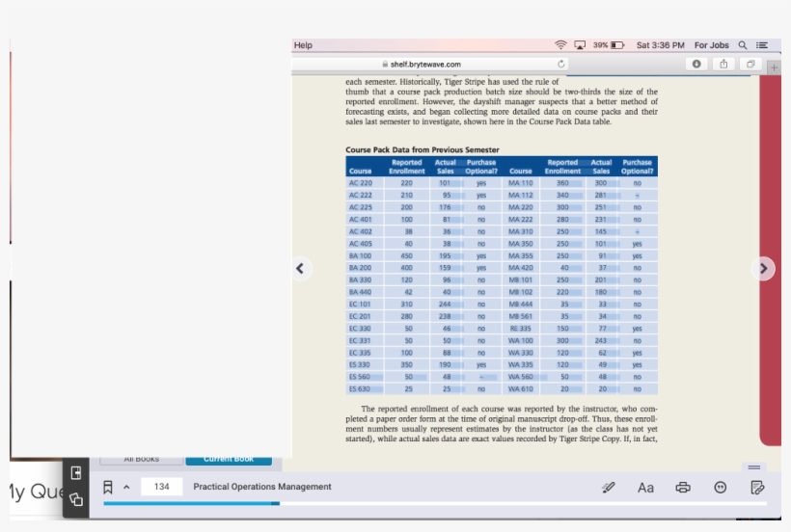Image resolution: width=791 pixels, height=532 pixels.
Task: Click the Safari share icon
Action: [723, 64]
